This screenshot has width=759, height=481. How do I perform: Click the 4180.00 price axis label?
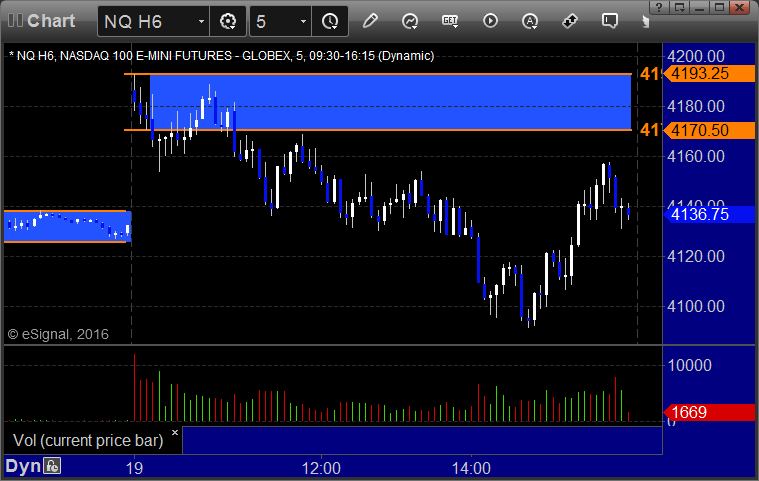[696, 106]
